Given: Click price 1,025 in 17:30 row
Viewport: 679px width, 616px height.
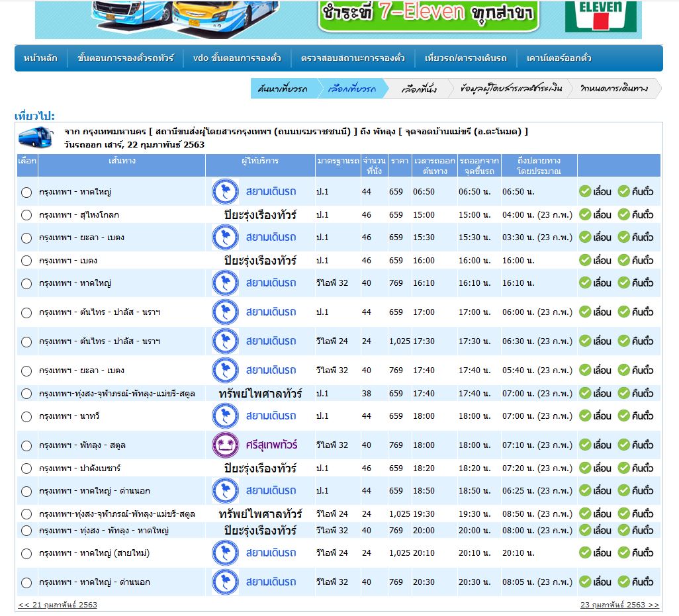Looking at the screenshot, I should 400,341.
